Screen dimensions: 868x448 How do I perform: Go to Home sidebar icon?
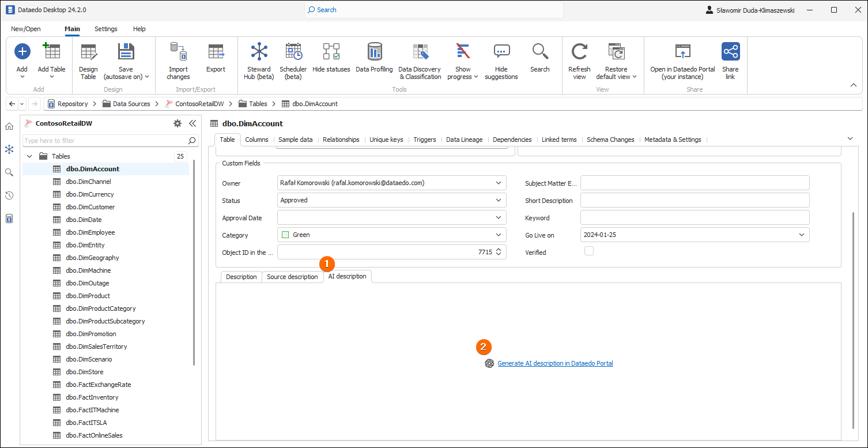click(x=9, y=126)
